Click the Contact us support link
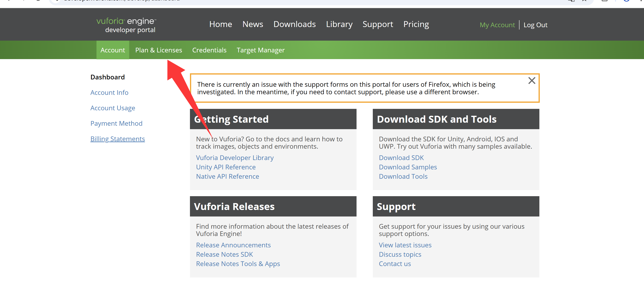Screen dimensions: 644x303 coord(395,264)
